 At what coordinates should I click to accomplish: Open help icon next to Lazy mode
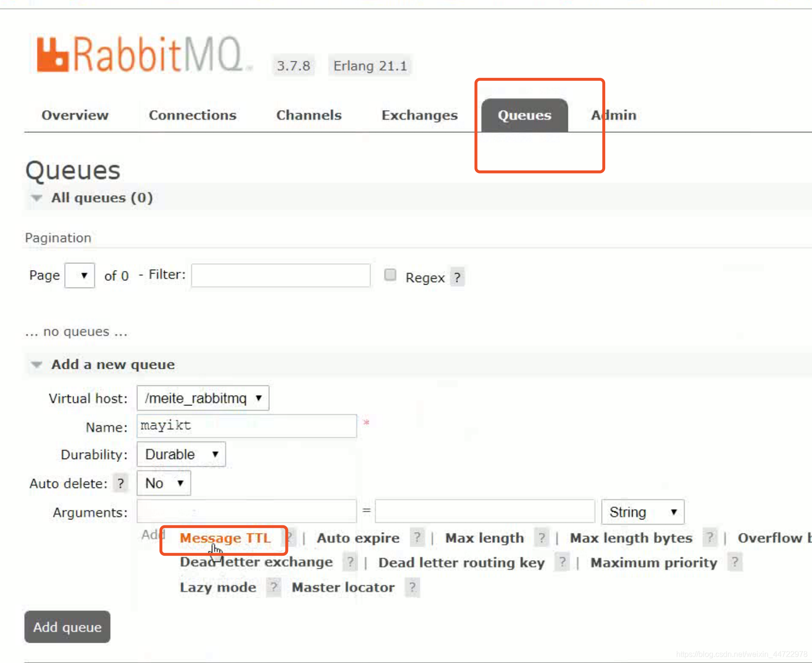coord(274,587)
